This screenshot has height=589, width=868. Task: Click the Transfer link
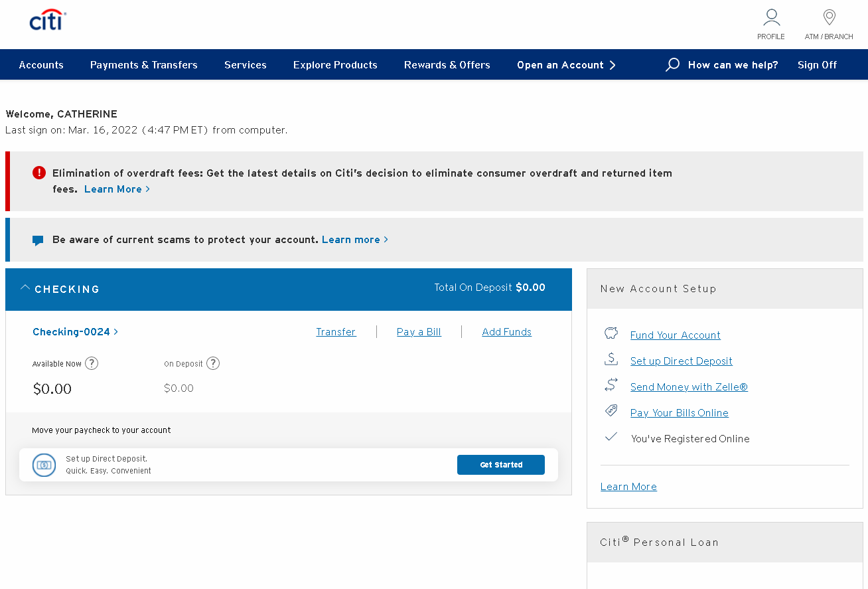tap(336, 332)
